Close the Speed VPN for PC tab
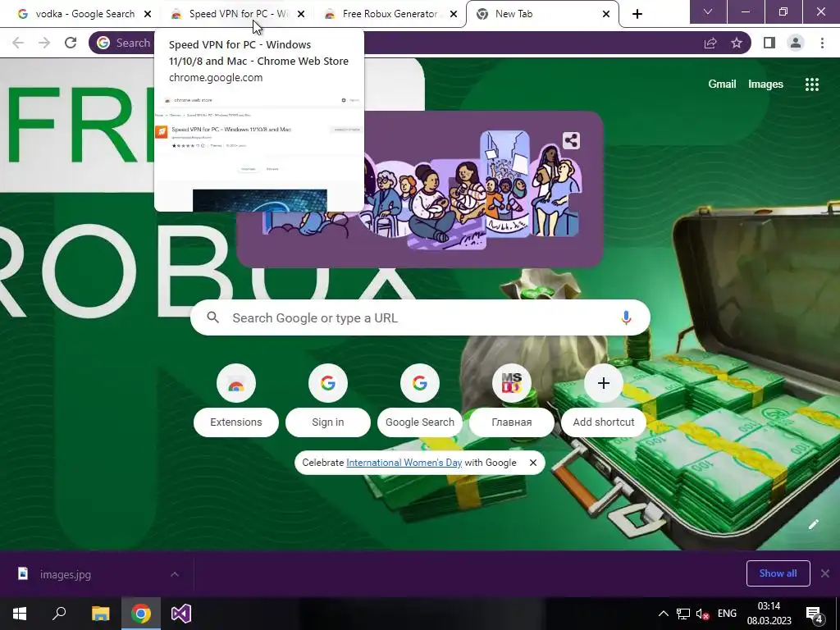 pyautogui.click(x=301, y=14)
